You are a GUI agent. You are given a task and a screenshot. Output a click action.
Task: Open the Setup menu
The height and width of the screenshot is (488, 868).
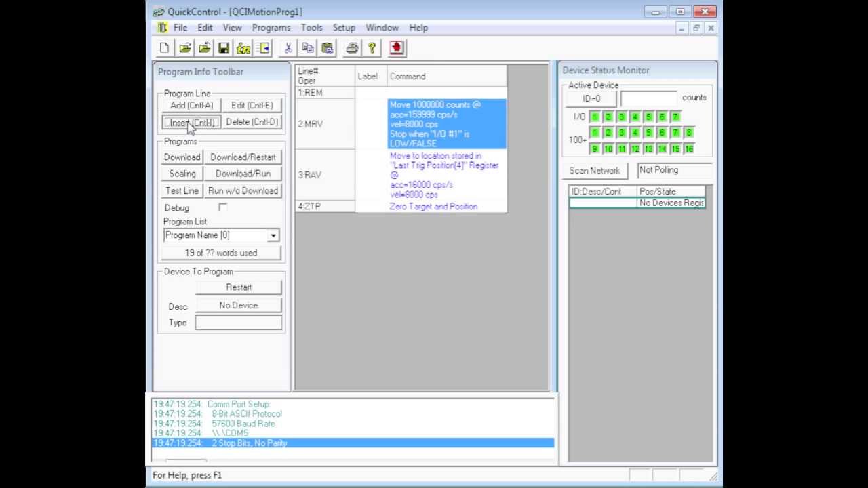coord(344,28)
